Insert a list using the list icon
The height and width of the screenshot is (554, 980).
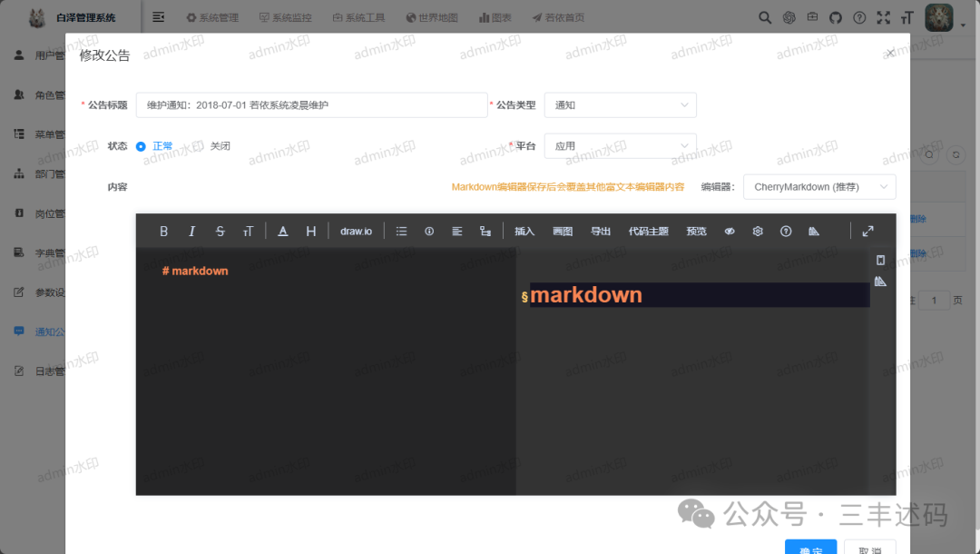tap(401, 232)
